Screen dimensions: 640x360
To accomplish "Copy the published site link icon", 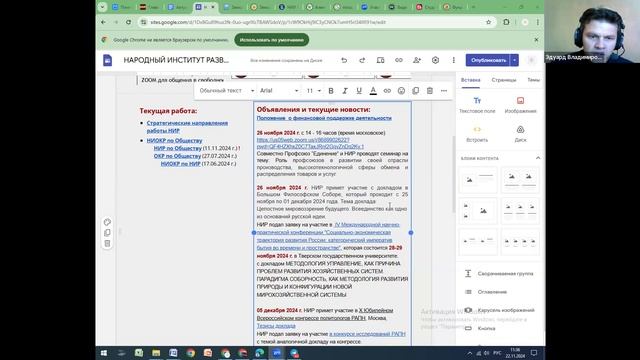I will (399, 60).
